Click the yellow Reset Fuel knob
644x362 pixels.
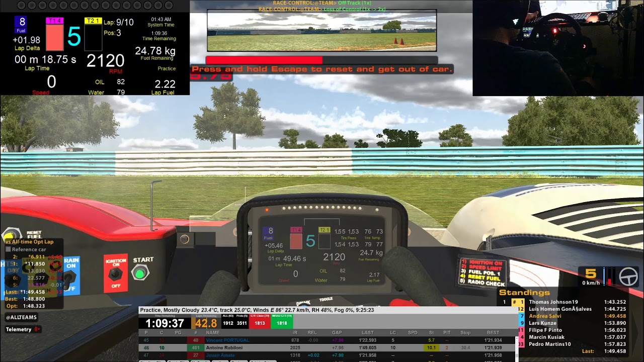pyautogui.click(x=9, y=235)
